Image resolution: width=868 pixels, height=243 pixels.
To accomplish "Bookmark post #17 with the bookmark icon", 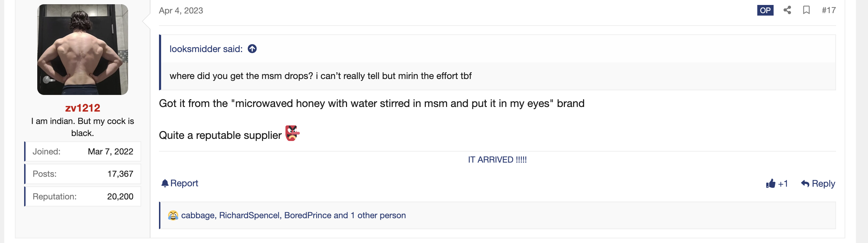I will [806, 10].
